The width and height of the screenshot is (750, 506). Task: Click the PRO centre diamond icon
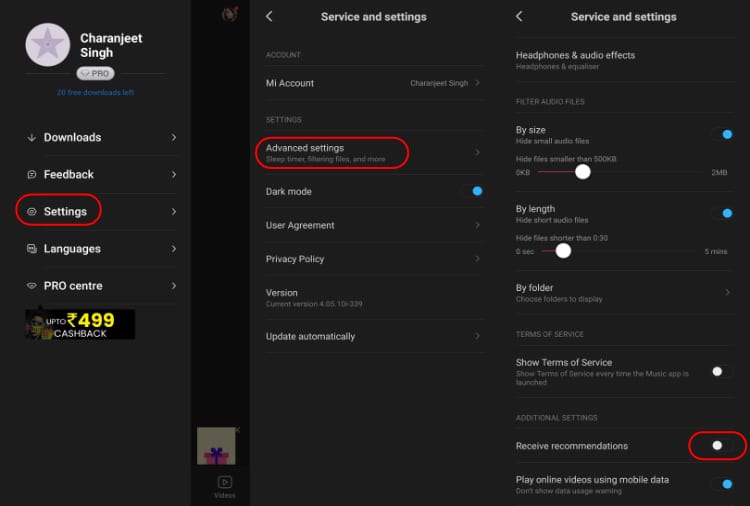[32, 286]
